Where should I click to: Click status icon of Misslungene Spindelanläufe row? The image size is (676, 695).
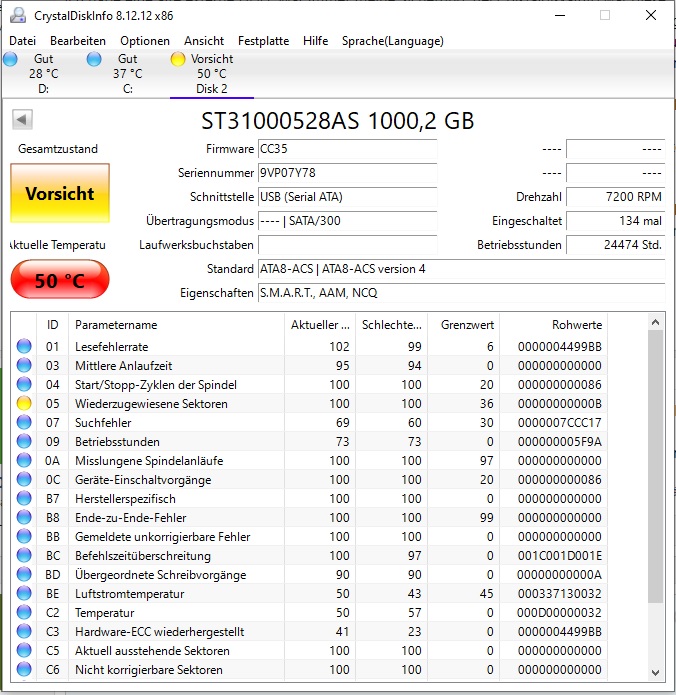point(24,461)
